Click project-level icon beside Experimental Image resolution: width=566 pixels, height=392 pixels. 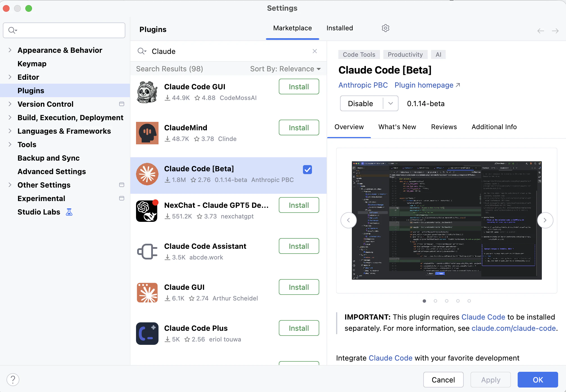tap(122, 198)
